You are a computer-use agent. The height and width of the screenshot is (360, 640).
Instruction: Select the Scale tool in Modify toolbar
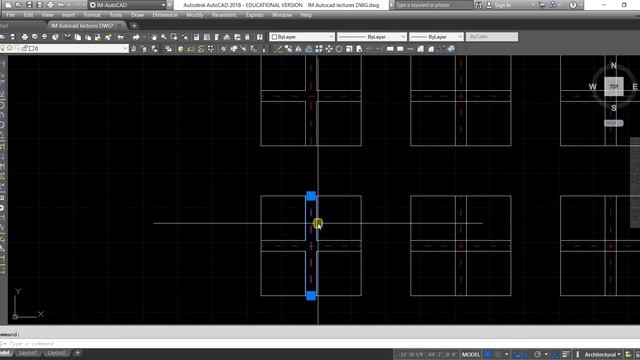point(349,49)
